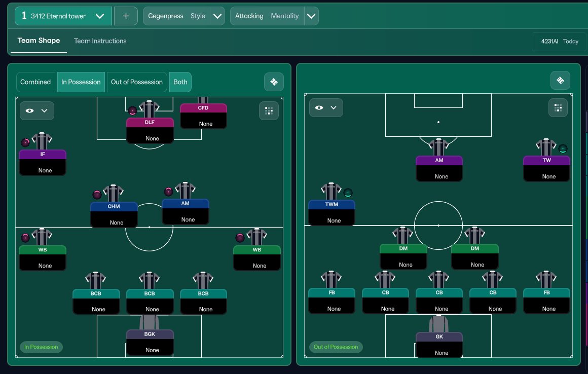Toggle the eye visibility on the out-of-possession pitch
Image resolution: width=588 pixels, height=374 pixels.
pos(319,107)
